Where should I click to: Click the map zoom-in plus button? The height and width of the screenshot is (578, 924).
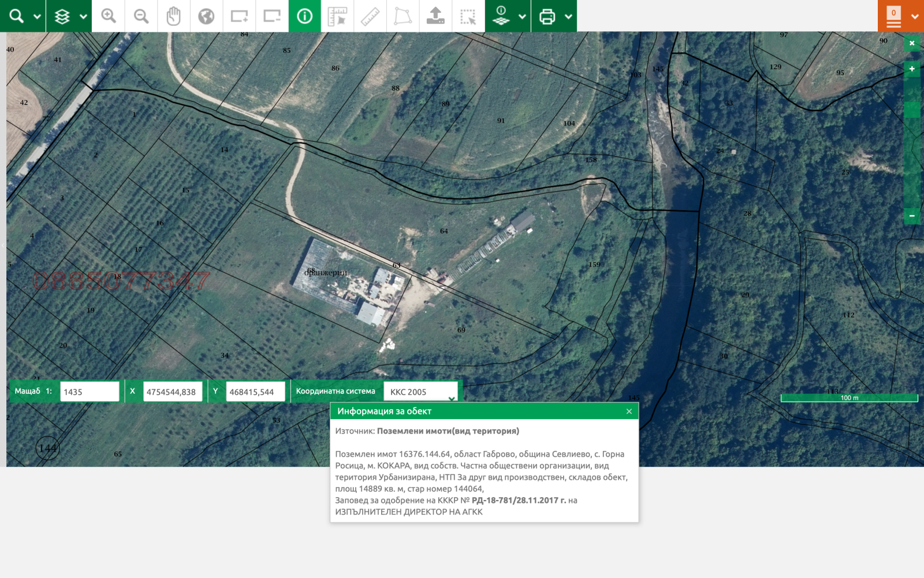pos(912,69)
